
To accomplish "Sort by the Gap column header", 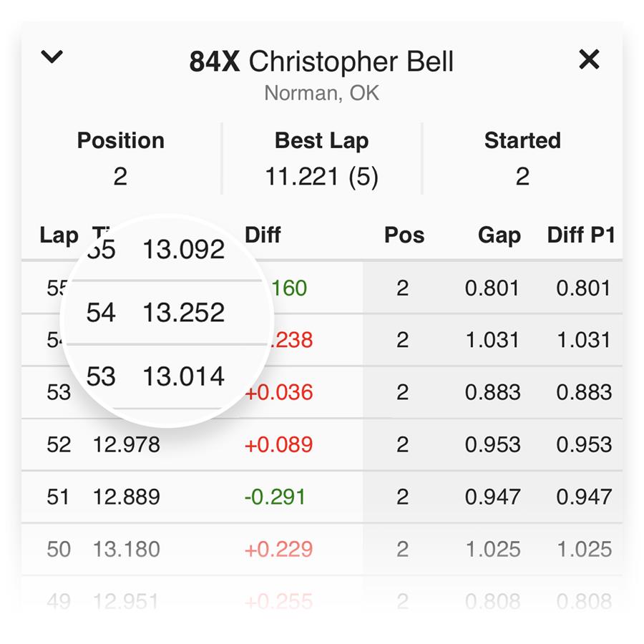I will point(499,235).
